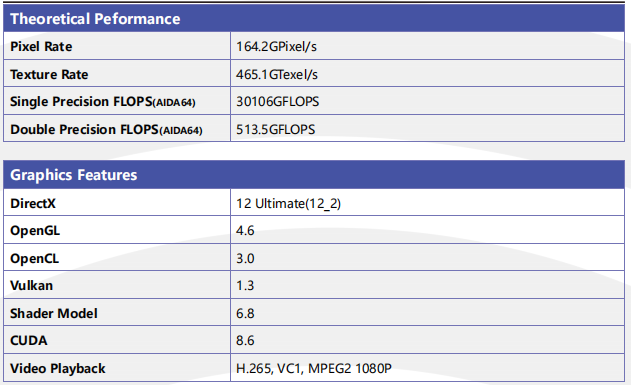Click the H.265, VC1, MPEG2 1080P value
This screenshot has width=631, height=385.
click(x=314, y=369)
